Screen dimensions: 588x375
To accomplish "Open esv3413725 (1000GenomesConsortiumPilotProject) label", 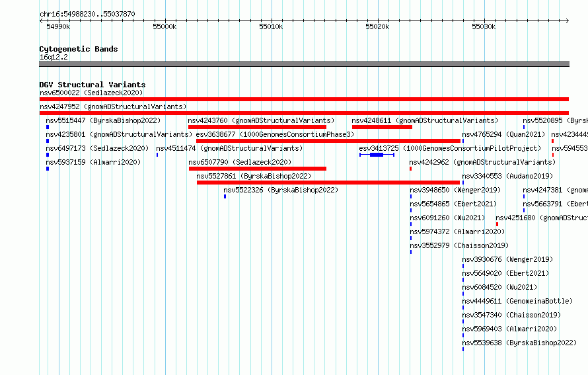I will point(450,148).
